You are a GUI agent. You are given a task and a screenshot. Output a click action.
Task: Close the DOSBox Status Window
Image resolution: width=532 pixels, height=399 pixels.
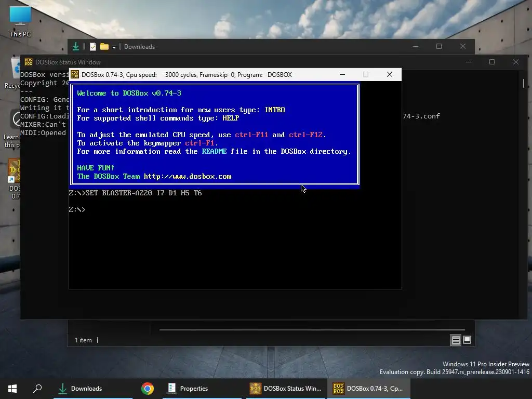(x=516, y=62)
